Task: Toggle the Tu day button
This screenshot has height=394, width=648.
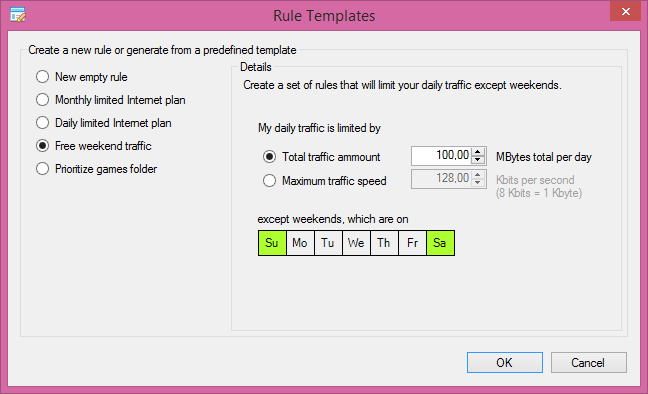Action: (328, 243)
